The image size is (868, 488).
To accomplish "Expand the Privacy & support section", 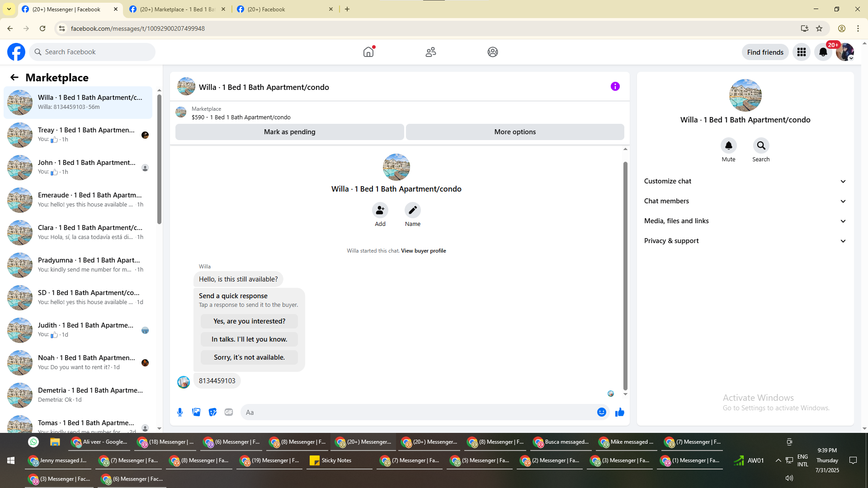I will tap(745, 241).
